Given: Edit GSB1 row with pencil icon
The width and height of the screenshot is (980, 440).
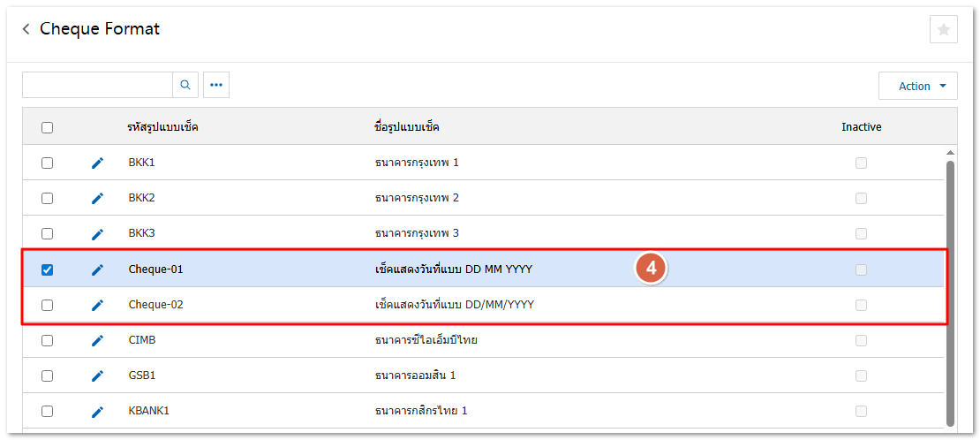Looking at the screenshot, I should click(98, 376).
